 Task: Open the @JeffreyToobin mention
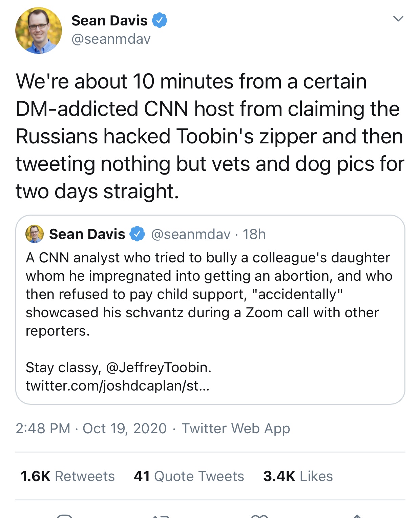click(159, 367)
